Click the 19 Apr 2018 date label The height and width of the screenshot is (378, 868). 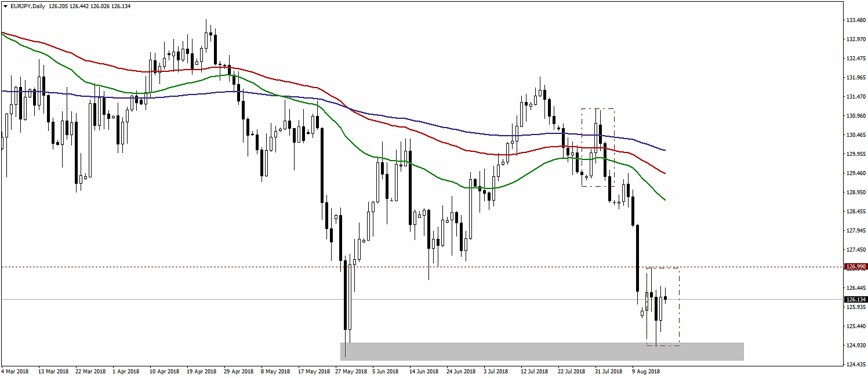pyautogui.click(x=201, y=371)
